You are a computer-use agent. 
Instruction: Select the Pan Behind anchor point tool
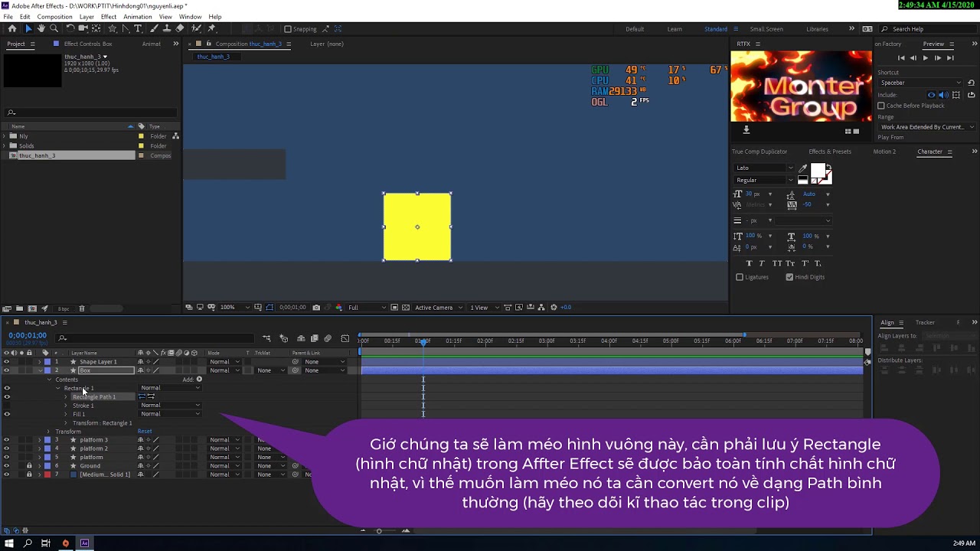click(96, 29)
